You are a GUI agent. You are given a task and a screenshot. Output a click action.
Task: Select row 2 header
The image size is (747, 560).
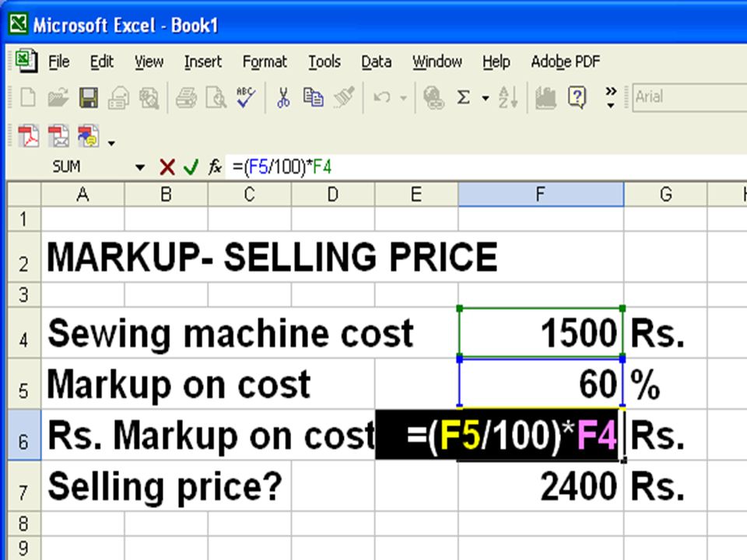pyautogui.click(x=24, y=257)
